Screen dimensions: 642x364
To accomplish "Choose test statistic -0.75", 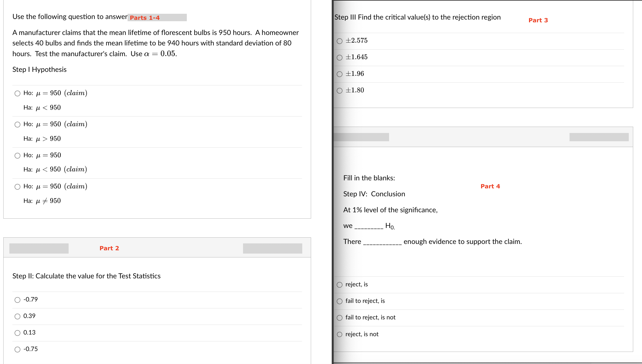I will 17,349.
